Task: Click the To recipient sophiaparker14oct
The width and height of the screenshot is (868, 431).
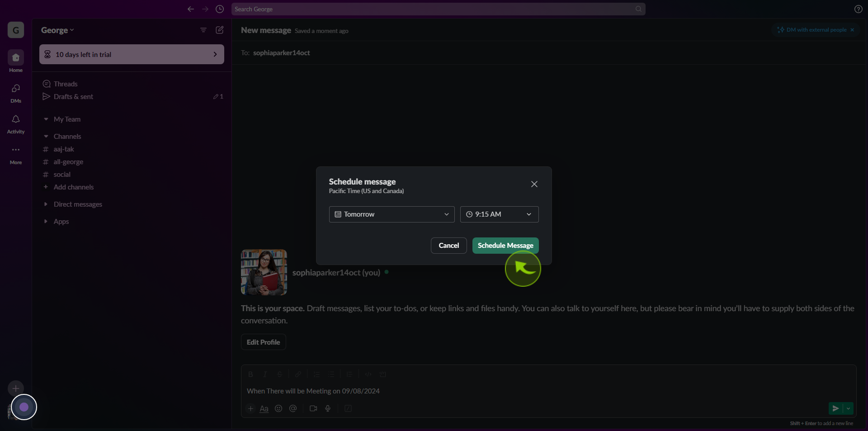Action: [281, 53]
